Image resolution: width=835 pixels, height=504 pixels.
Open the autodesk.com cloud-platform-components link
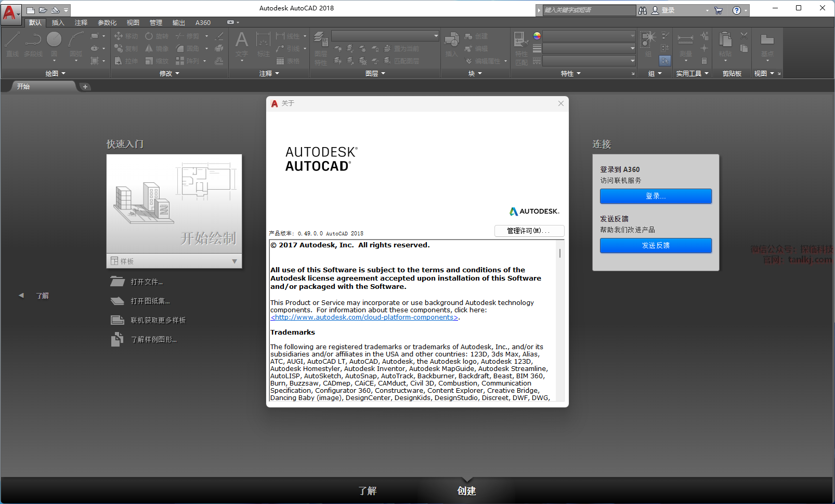coord(364,317)
